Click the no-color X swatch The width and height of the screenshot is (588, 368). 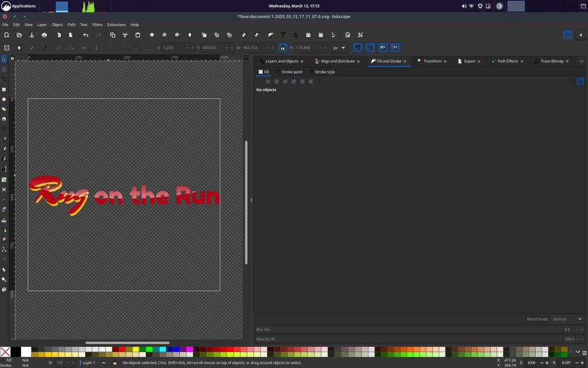pyautogui.click(x=5, y=352)
